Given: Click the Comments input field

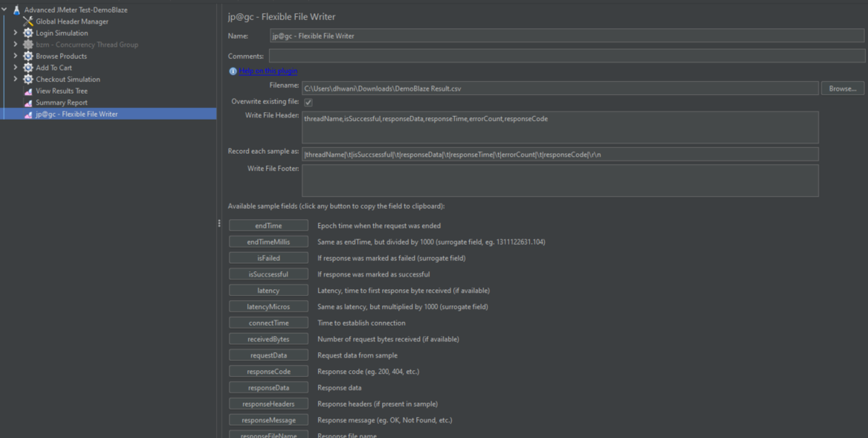Looking at the screenshot, I should [x=567, y=56].
